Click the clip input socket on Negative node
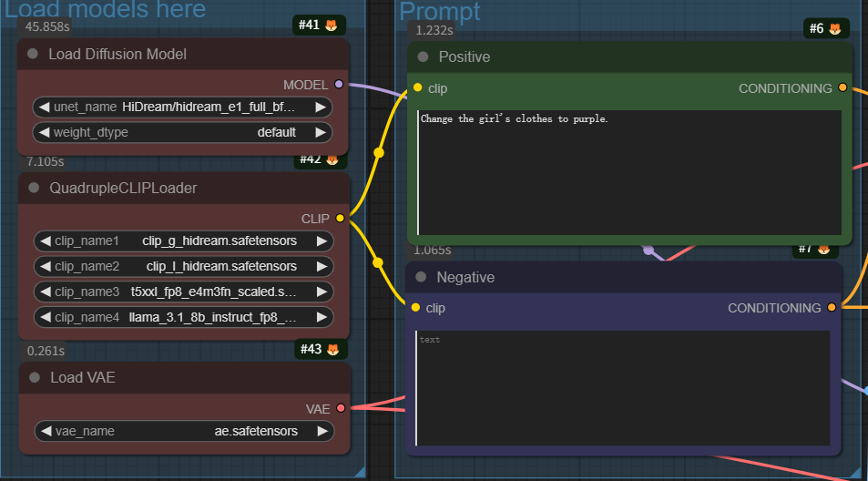The height and width of the screenshot is (481, 868). (415, 307)
